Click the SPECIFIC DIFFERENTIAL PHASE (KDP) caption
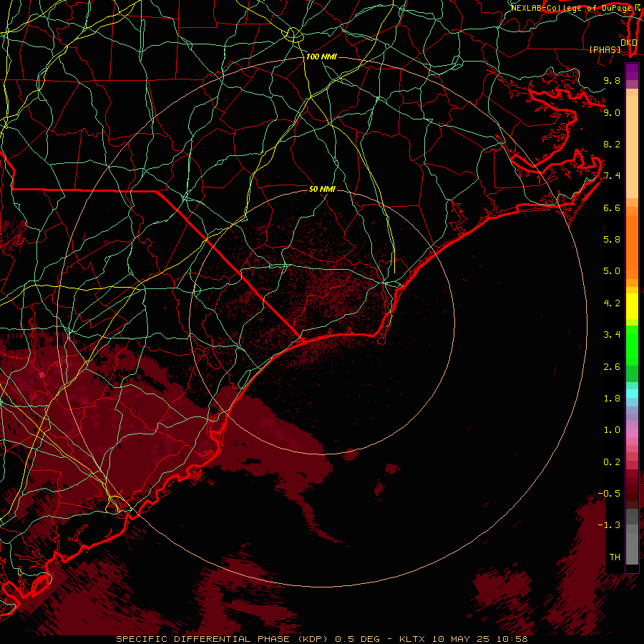This screenshot has height=644, width=644. pos(222,639)
